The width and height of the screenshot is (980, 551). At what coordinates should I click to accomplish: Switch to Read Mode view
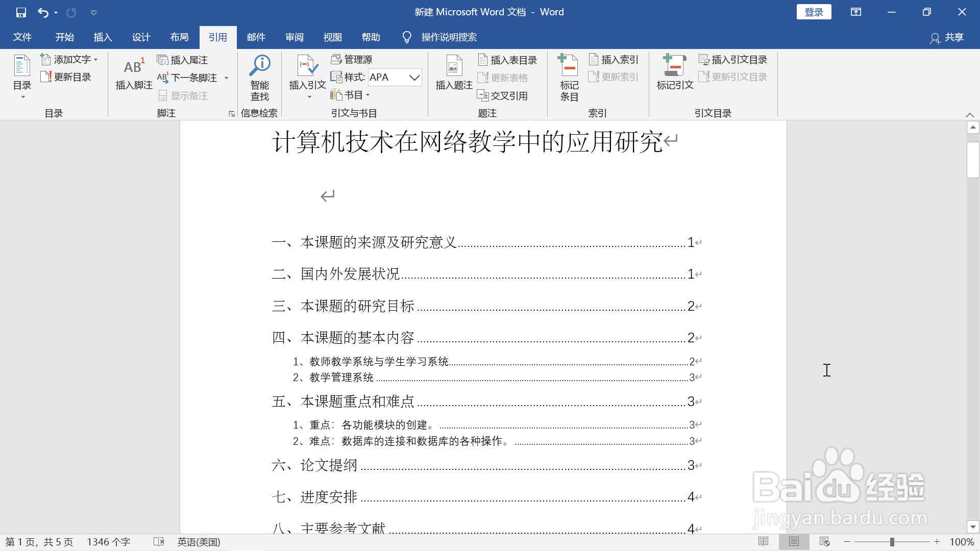[763, 542]
